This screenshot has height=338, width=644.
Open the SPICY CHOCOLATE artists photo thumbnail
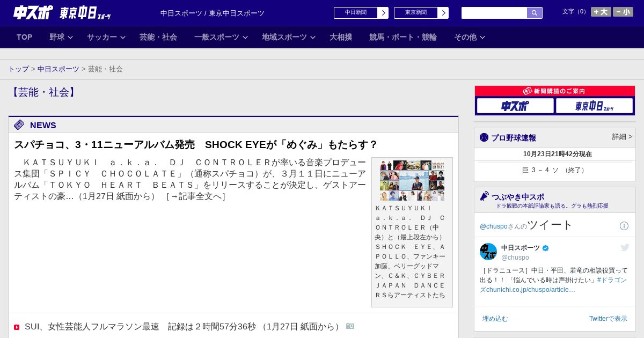point(412,180)
